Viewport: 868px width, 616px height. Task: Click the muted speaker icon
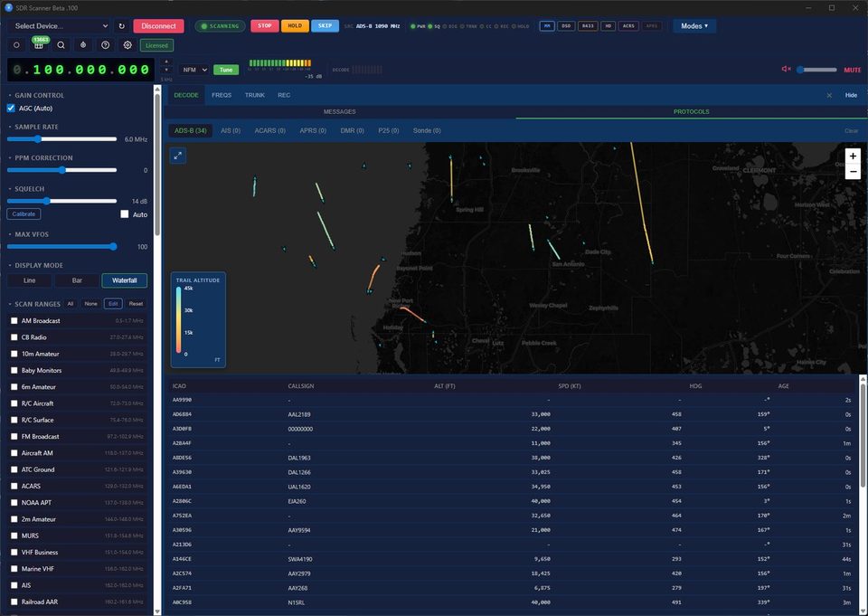[x=786, y=70]
